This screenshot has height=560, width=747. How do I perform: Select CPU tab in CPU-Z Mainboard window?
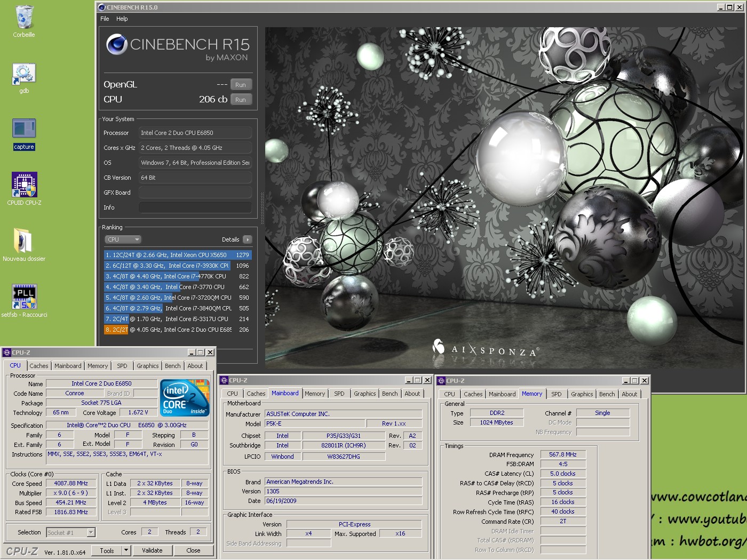[233, 394]
